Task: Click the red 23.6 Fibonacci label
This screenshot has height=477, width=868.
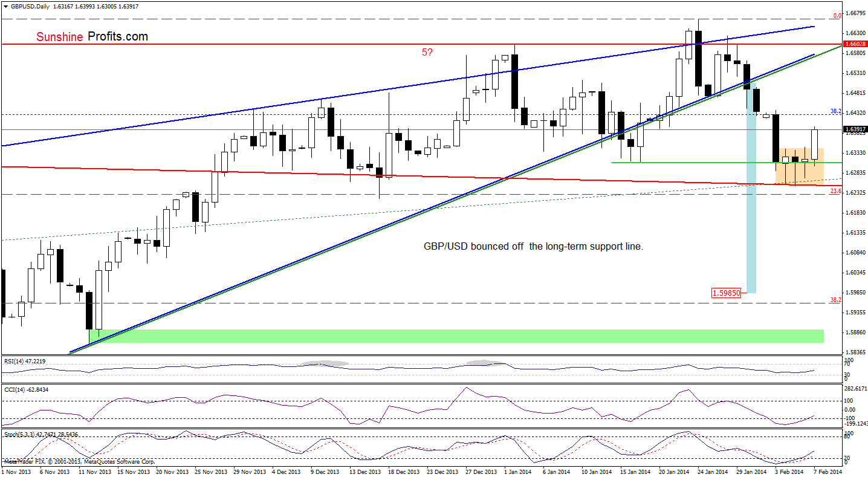Action: (x=835, y=190)
